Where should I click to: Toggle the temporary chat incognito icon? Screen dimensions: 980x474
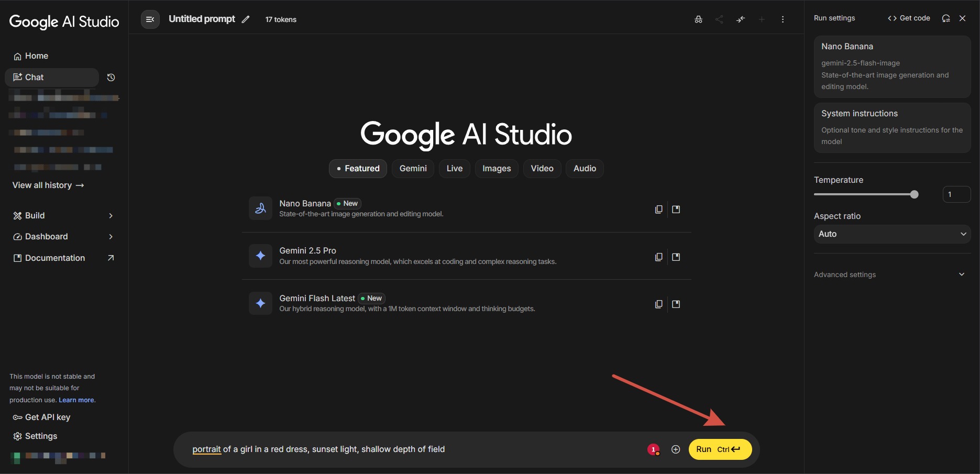coord(698,19)
